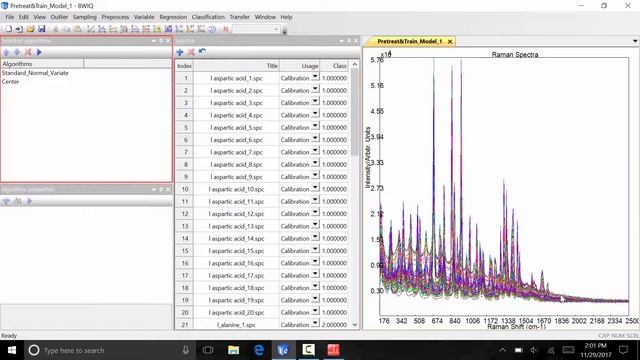
Task: Move selected algorithm up with up arrow
Action: (x=6, y=52)
